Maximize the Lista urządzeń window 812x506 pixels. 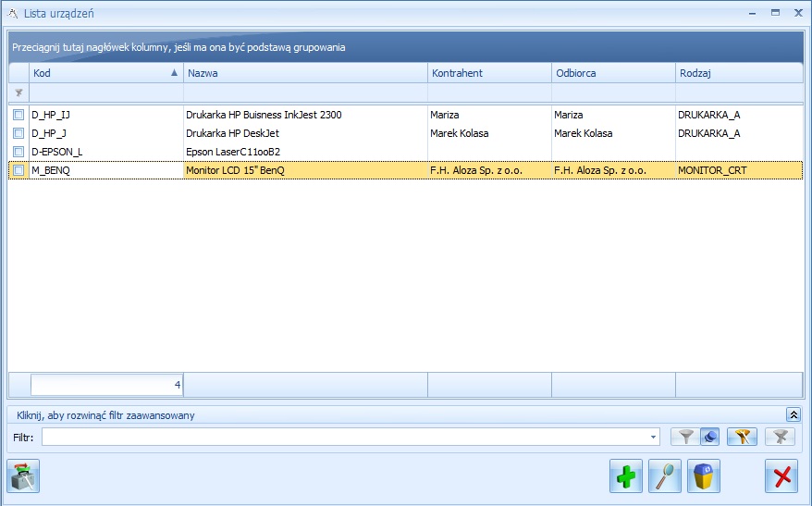point(775,13)
